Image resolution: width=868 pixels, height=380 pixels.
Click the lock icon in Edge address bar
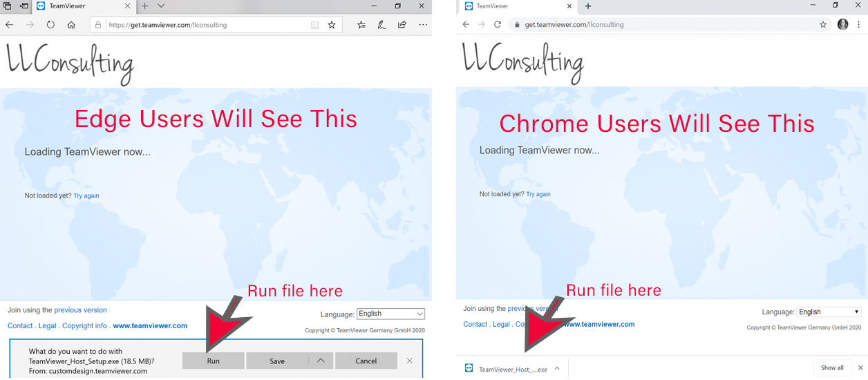click(x=98, y=25)
